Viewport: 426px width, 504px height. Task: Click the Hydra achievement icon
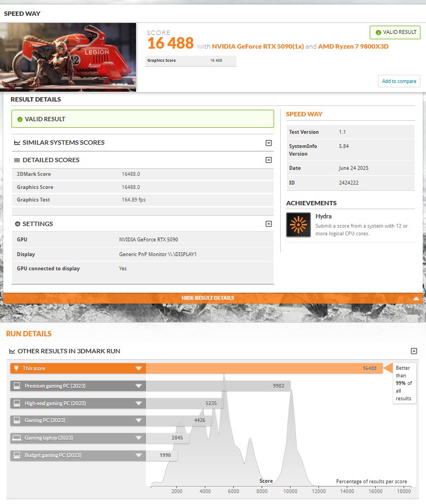(298, 224)
